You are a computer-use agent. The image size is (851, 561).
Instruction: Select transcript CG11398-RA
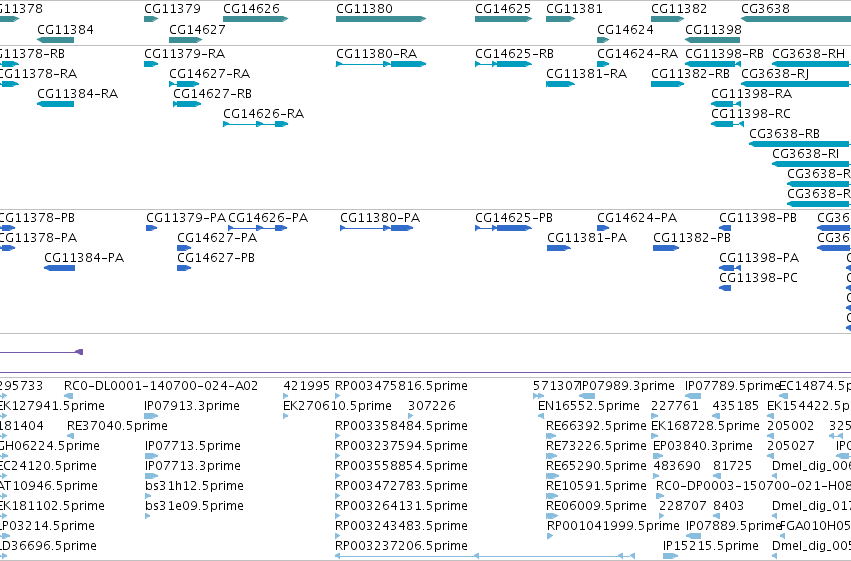tap(726, 104)
